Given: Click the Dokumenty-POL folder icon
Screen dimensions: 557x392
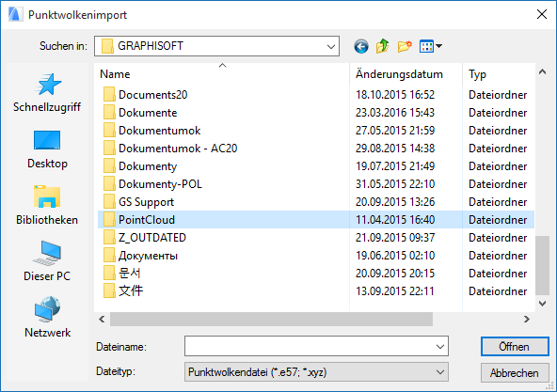Looking at the screenshot, I should coord(109,184).
